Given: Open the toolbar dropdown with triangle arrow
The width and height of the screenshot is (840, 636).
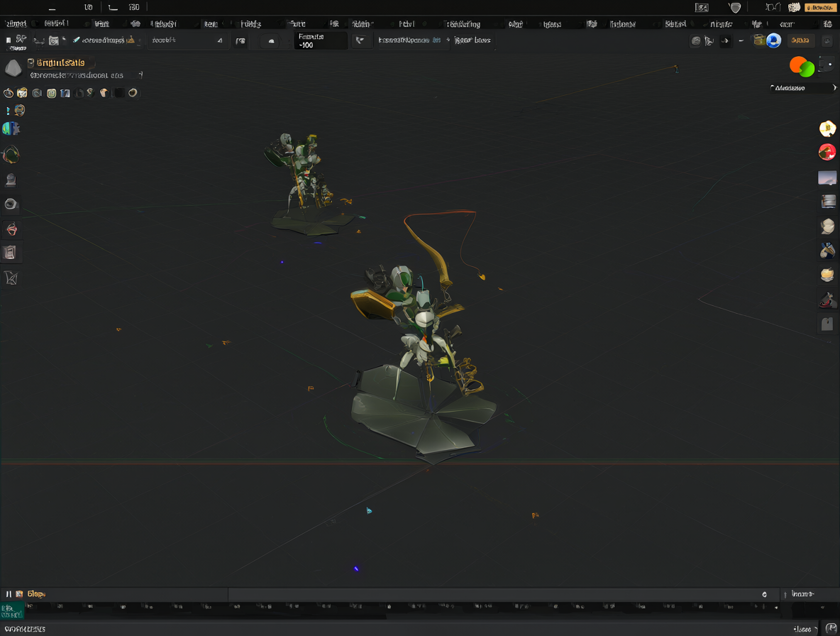Looking at the screenshot, I should (187, 40).
